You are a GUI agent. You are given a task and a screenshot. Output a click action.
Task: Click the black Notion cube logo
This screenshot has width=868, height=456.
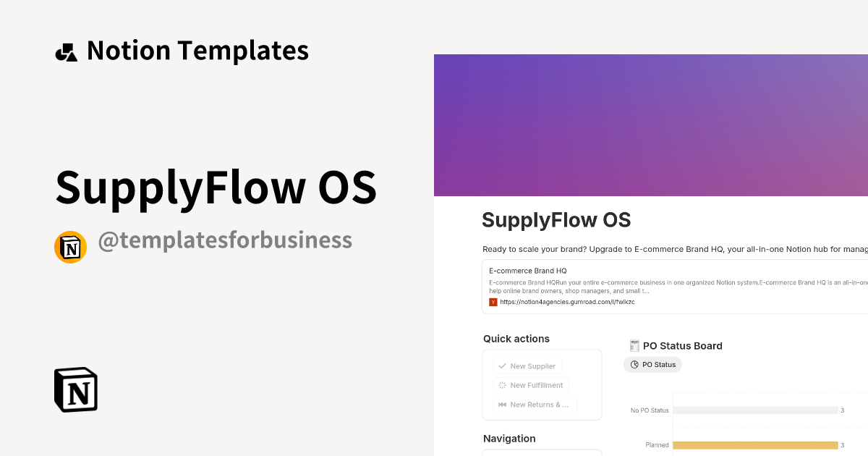click(75, 389)
